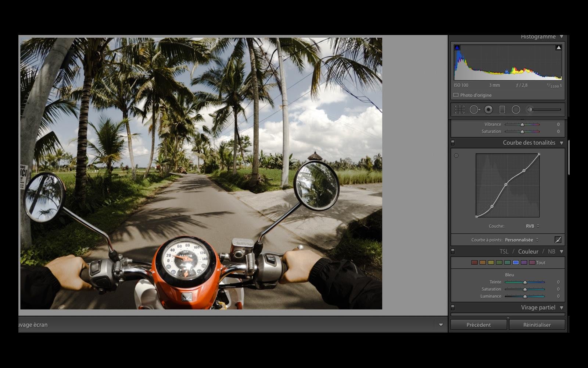588x368 pixels.
Task: Switch to the NB tab
Action: tap(551, 252)
